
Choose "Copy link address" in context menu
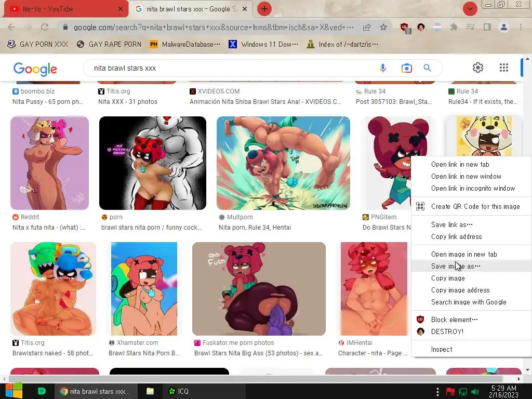click(456, 236)
